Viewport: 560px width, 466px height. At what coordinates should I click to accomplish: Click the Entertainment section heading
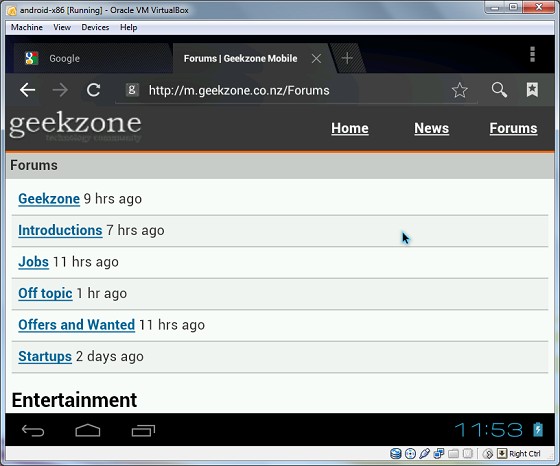(74, 400)
